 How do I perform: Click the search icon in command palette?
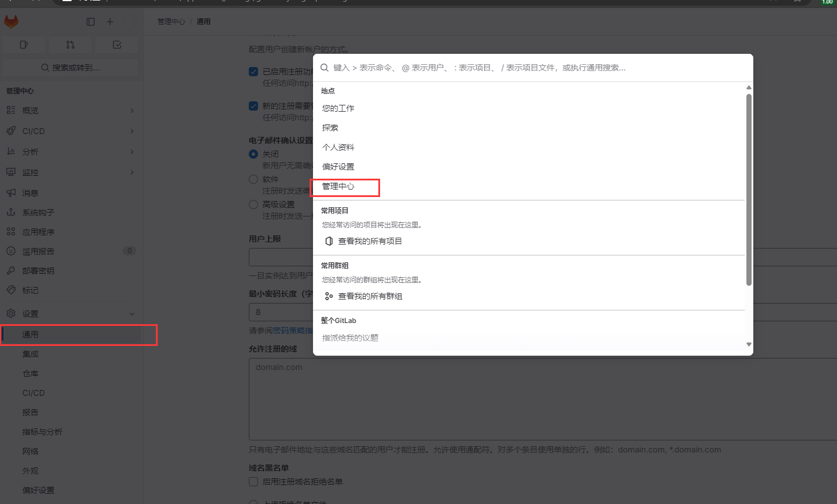[324, 68]
